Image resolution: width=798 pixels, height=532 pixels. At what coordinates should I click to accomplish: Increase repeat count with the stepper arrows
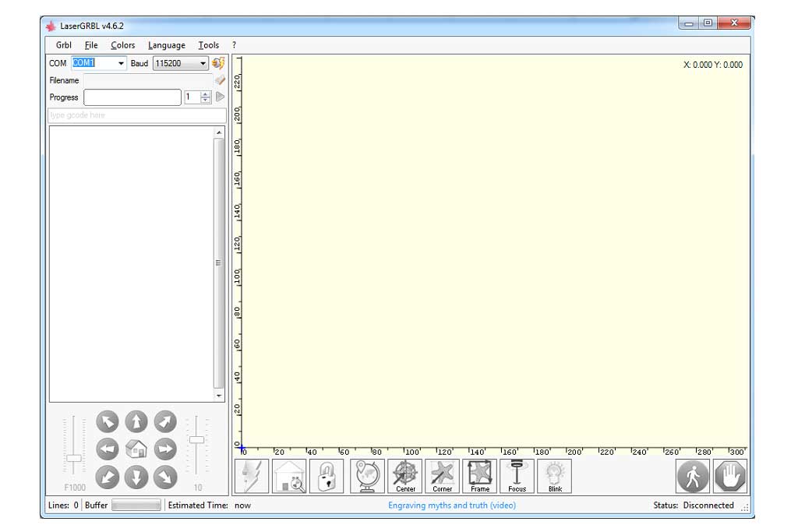[205, 93]
